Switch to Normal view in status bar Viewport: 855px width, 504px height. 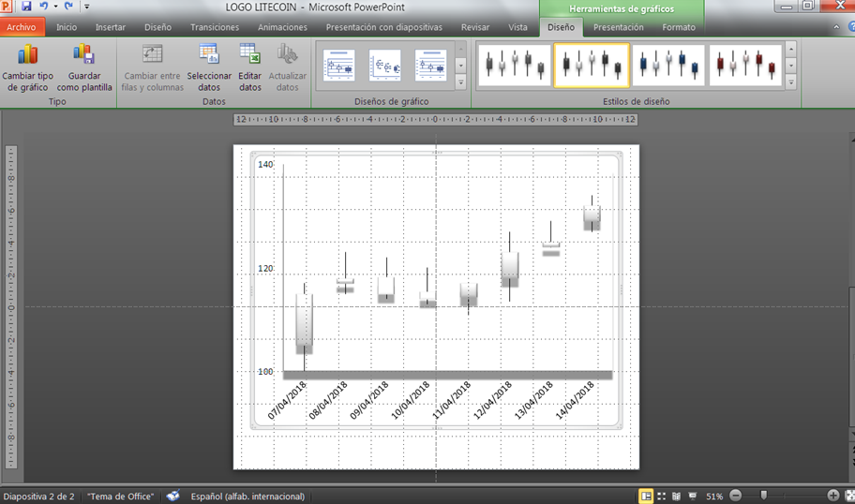click(x=646, y=496)
